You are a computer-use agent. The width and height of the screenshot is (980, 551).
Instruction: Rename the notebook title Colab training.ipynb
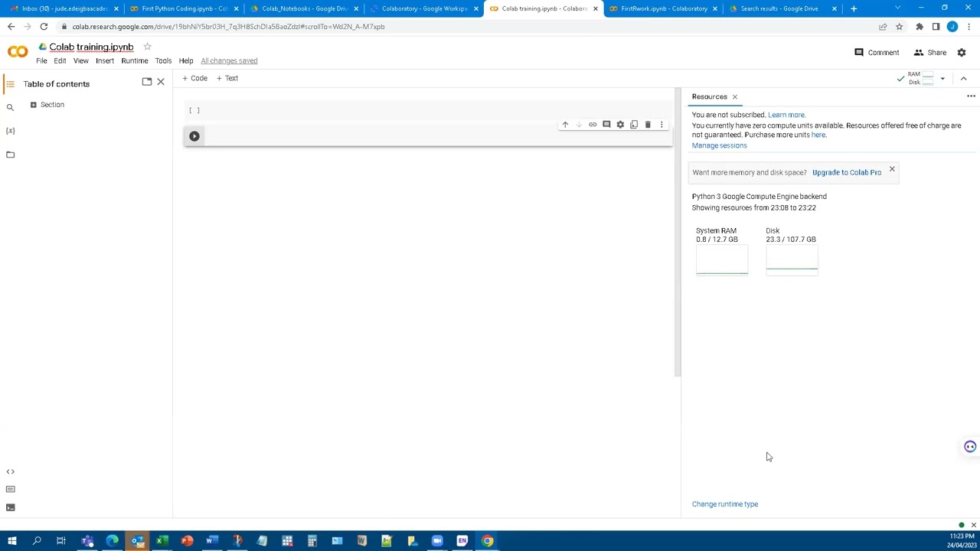(91, 47)
